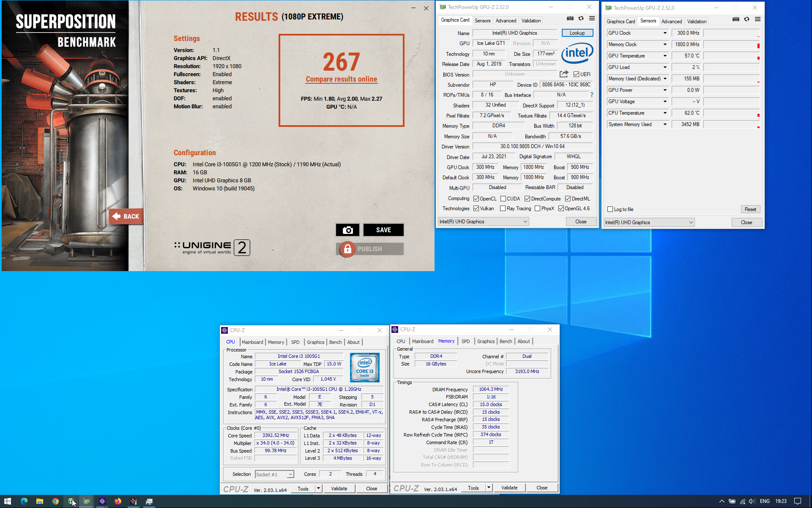Viewport: 812px width, 508px height.
Task: Open File Explorer from taskbar
Action: pyautogui.click(x=40, y=501)
